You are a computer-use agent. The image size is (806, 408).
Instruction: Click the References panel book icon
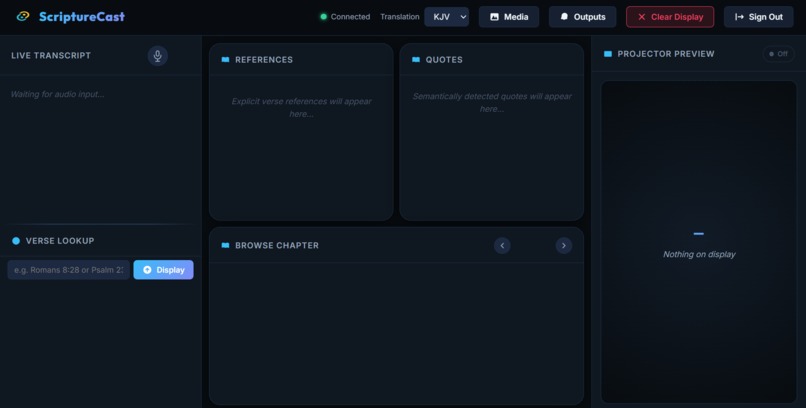click(225, 60)
